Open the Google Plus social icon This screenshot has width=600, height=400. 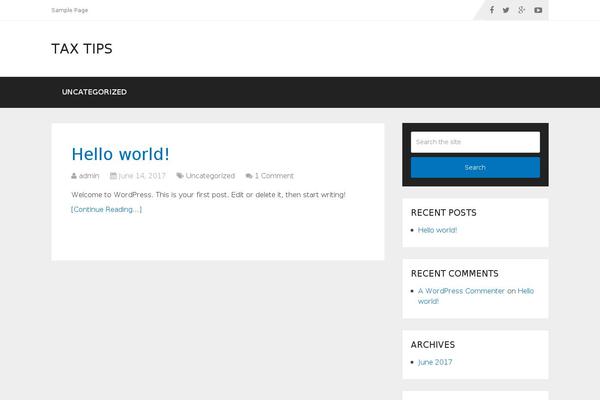522,10
